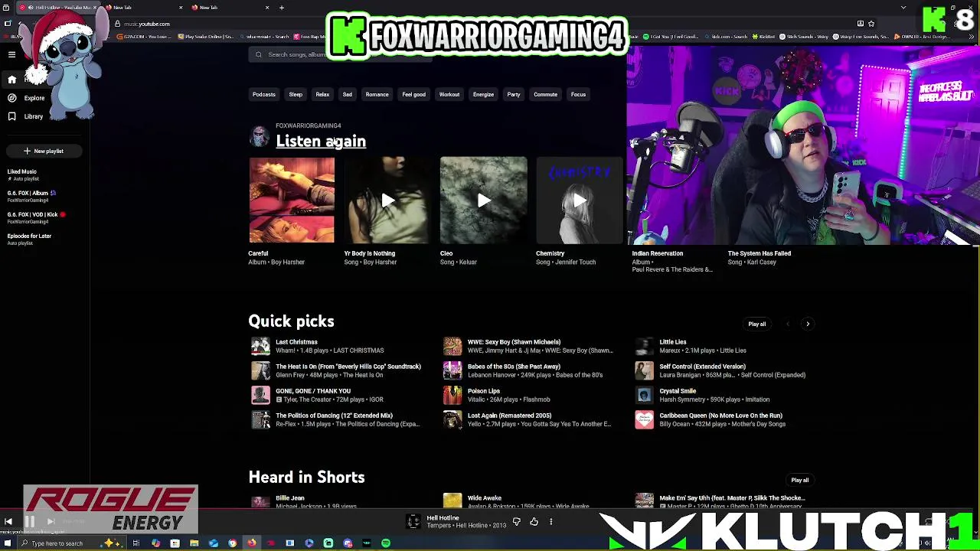Open the Listen again heading link
The height and width of the screenshot is (551, 980).
pyautogui.click(x=321, y=141)
